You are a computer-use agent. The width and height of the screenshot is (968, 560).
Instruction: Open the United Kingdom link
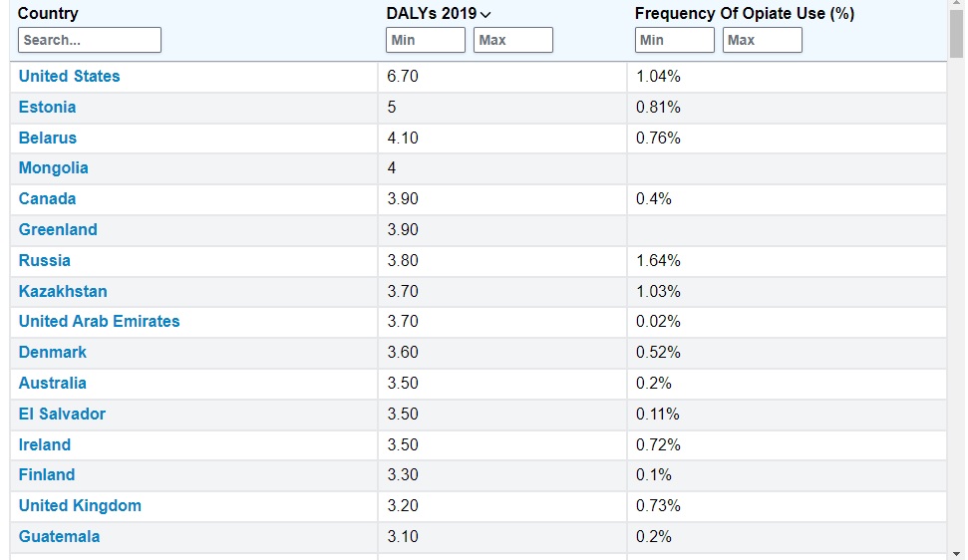[80, 506]
